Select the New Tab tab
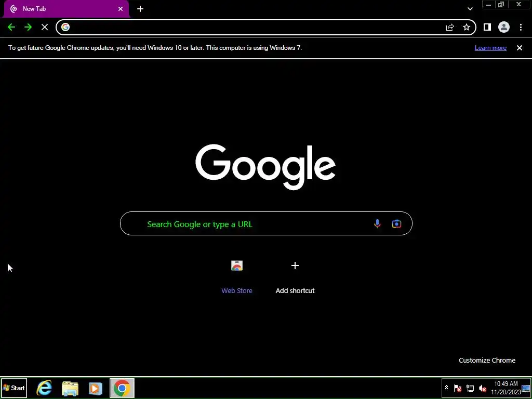The height and width of the screenshot is (399, 532). pos(66,9)
